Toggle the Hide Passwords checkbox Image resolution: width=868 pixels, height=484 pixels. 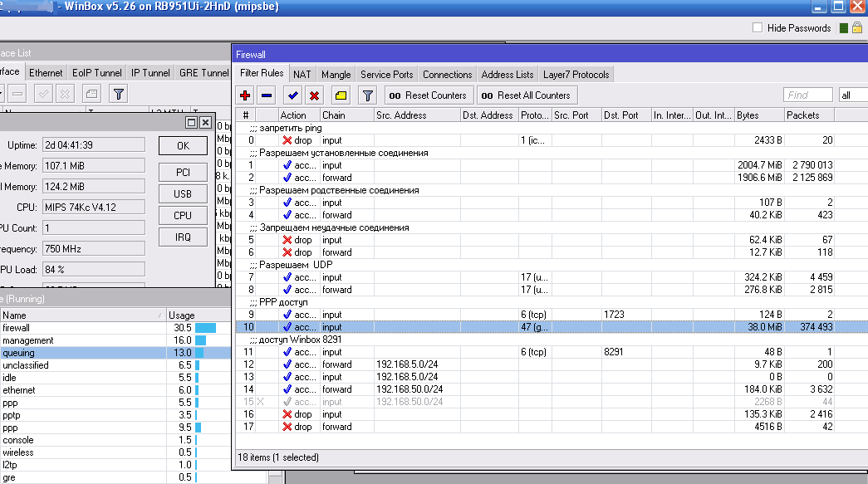[758, 27]
